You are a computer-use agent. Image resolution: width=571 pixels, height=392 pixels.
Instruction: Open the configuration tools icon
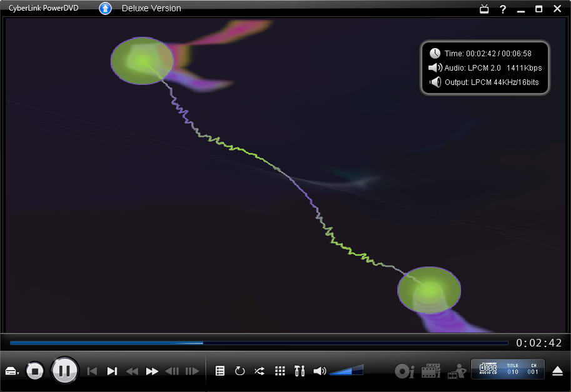coord(300,371)
